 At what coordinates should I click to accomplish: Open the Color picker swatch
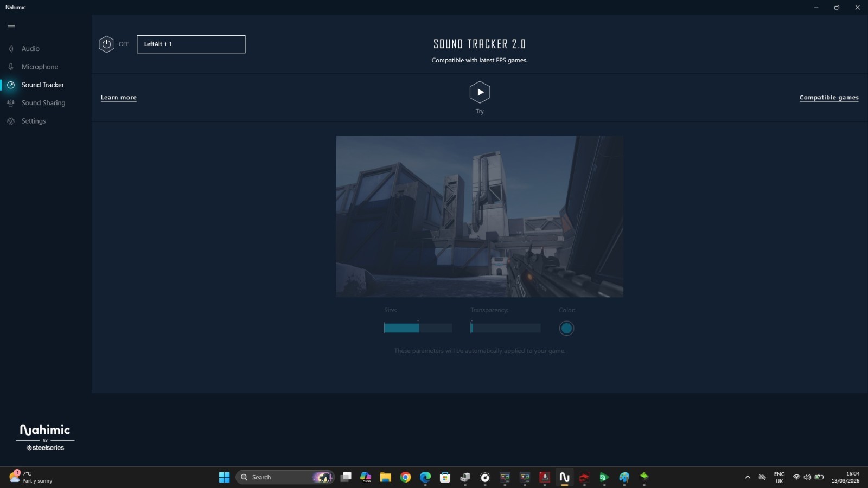coord(566,329)
